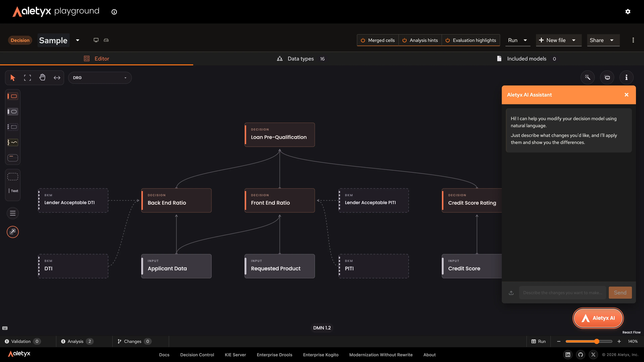Open Aletyx X social icon

593,354
